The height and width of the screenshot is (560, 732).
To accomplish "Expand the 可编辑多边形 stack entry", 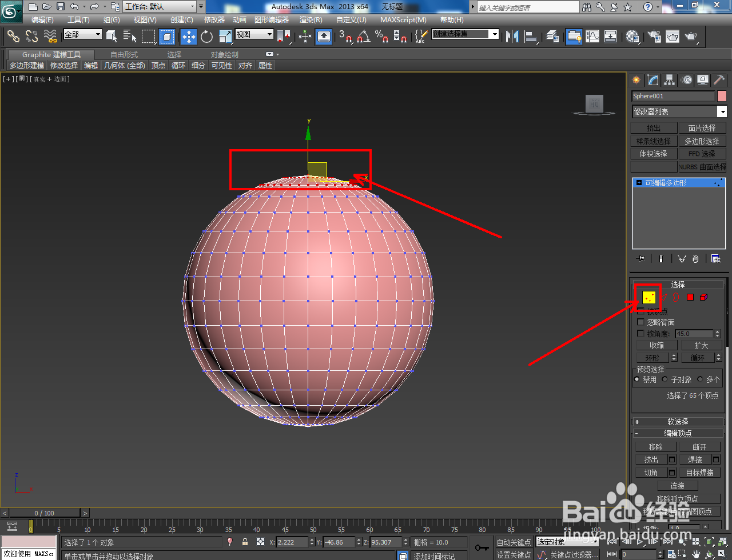I will point(639,183).
